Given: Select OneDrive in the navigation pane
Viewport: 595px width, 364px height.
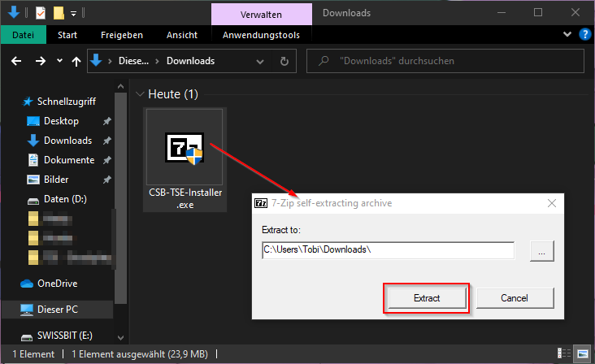Looking at the screenshot, I should click(49, 284).
